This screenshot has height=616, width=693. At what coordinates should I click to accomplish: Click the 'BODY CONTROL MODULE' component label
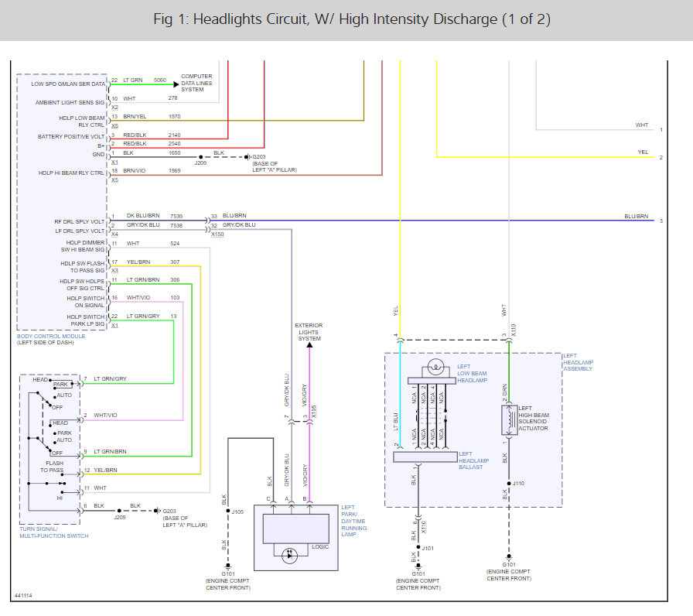tap(51, 336)
